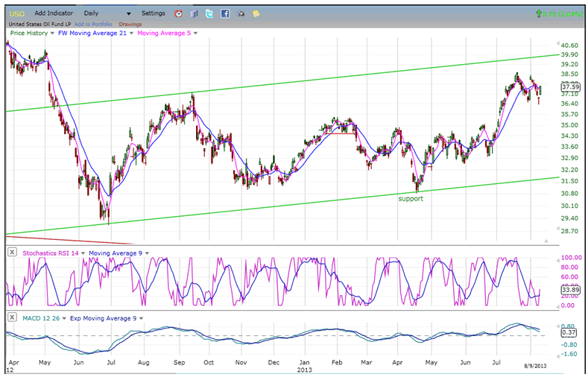The image size is (588, 380).
Task: Click the camera snapshot icon
Action: [x=241, y=13]
